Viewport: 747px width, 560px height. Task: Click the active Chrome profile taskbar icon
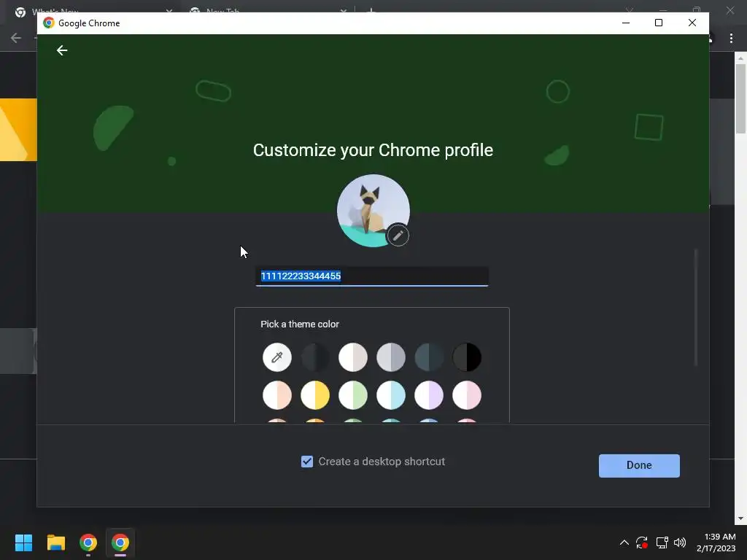120,542
